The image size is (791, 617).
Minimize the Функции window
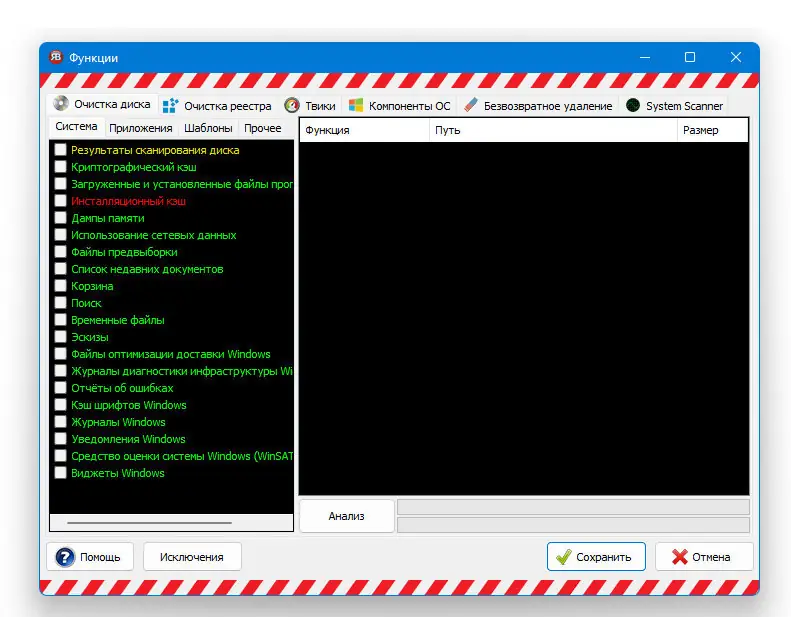pos(645,58)
